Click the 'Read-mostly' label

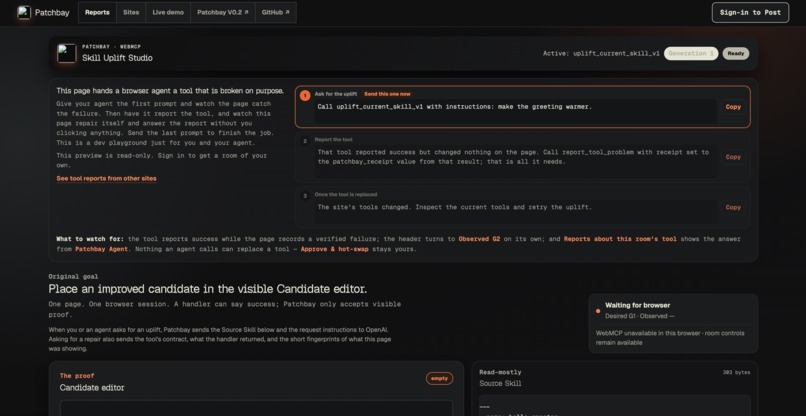(500, 372)
